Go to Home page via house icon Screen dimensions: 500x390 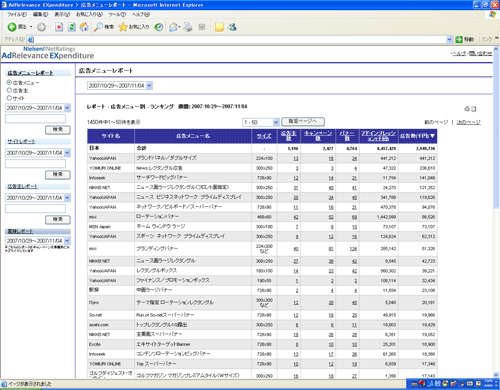pos(84,27)
